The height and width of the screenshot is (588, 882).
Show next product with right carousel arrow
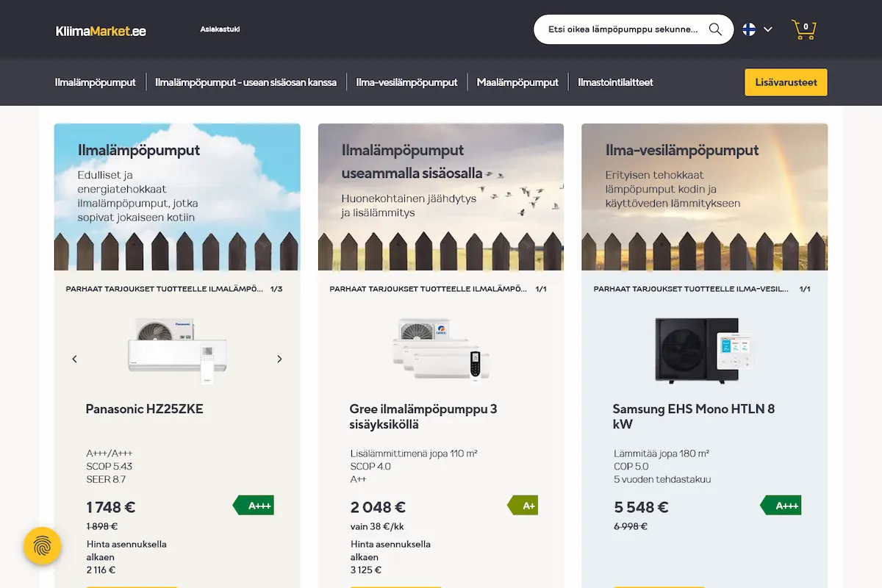(x=279, y=359)
